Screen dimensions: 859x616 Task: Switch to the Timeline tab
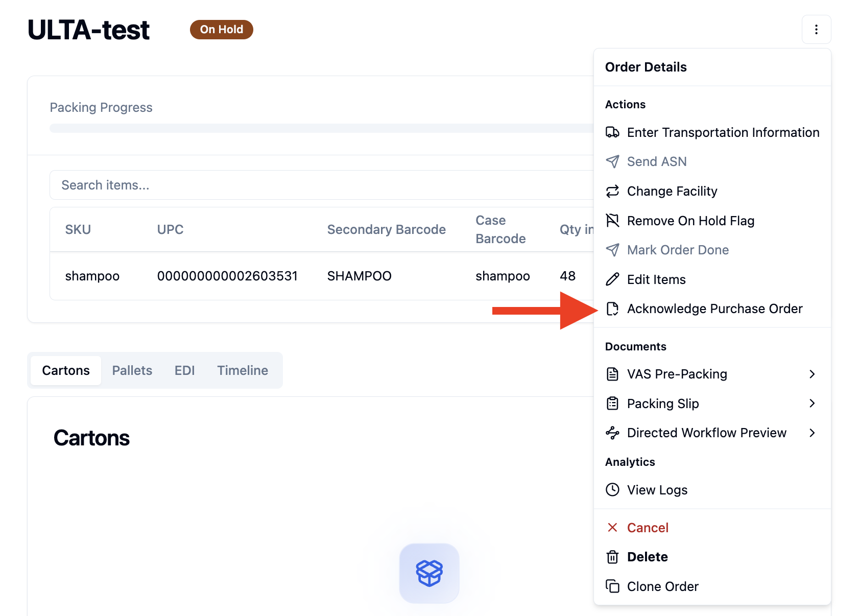243,370
